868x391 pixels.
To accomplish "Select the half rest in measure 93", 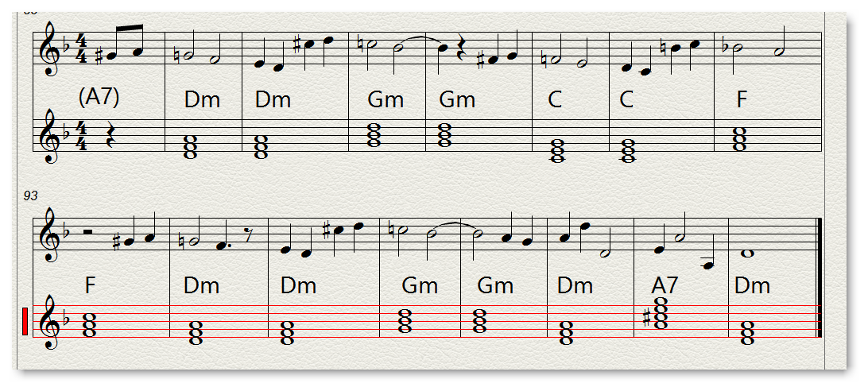I will pyautogui.click(x=87, y=233).
